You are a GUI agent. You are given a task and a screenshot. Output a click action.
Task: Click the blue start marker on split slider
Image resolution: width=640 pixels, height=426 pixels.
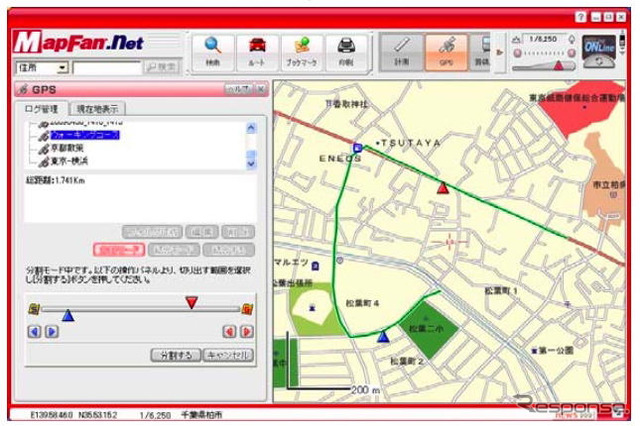(68, 315)
